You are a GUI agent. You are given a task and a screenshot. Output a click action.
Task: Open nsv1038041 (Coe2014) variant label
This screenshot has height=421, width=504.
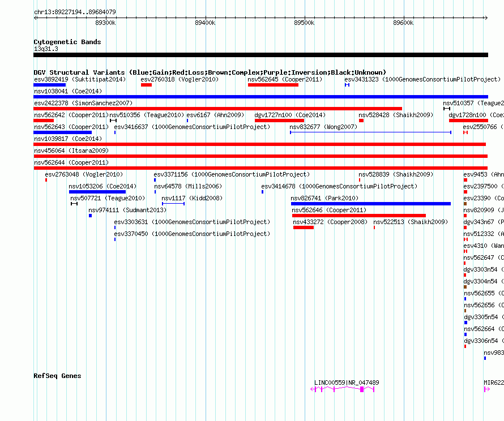(x=68, y=91)
